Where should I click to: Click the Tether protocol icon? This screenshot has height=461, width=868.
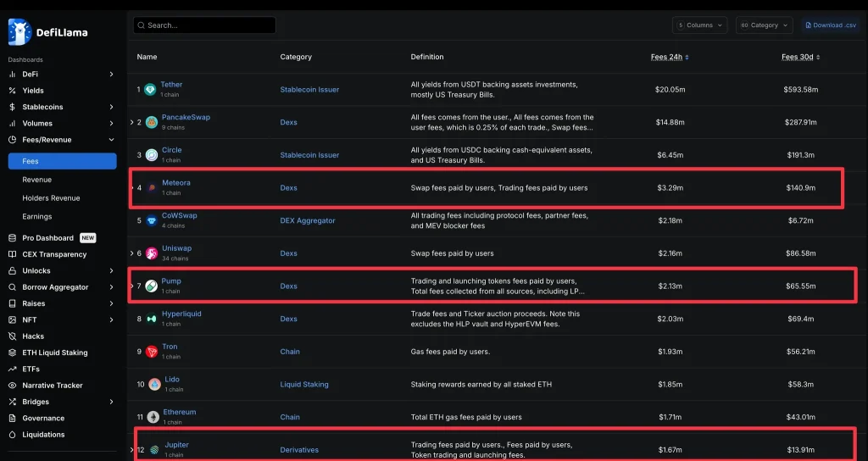tap(151, 90)
